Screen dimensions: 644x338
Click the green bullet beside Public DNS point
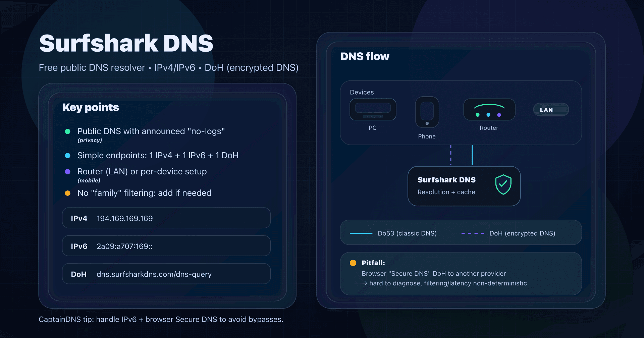click(68, 131)
